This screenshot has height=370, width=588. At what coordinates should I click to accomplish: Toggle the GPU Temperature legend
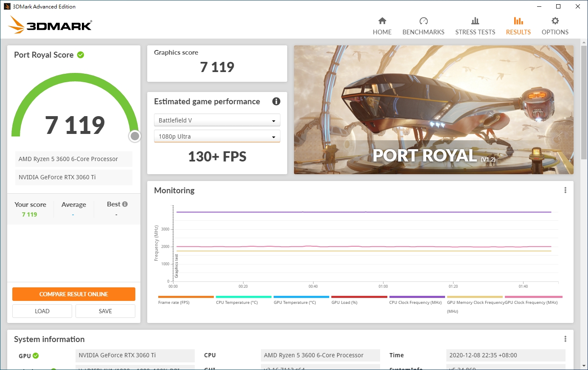[x=301, y=300]
